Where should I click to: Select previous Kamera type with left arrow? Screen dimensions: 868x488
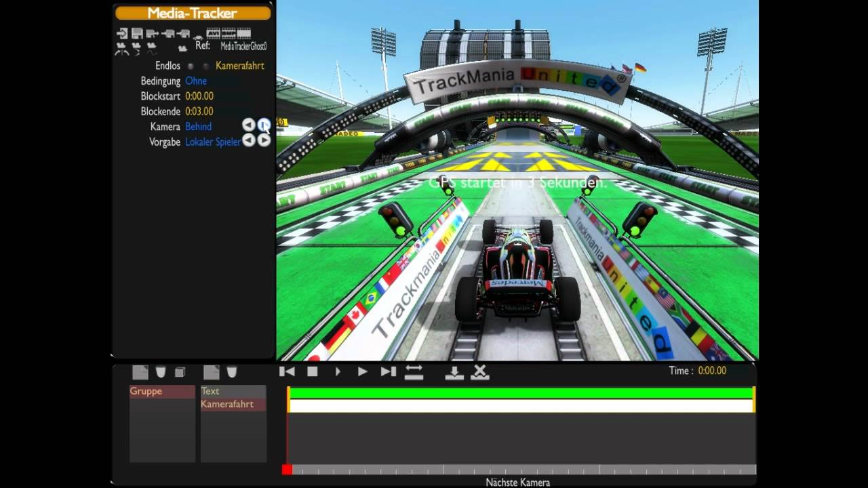(x=249, y=125)
